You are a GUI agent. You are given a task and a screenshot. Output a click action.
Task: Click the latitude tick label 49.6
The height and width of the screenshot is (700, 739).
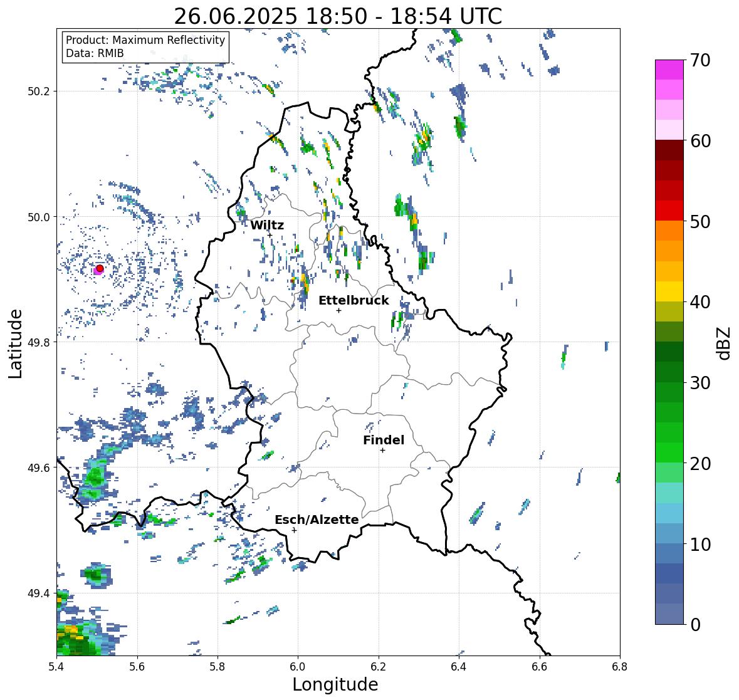pos(39,468)
